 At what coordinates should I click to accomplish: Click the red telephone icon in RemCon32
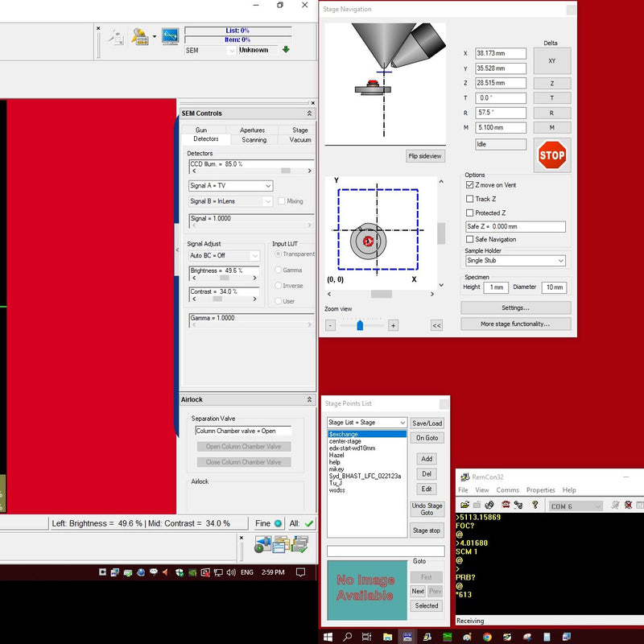[x=506, y=505]
